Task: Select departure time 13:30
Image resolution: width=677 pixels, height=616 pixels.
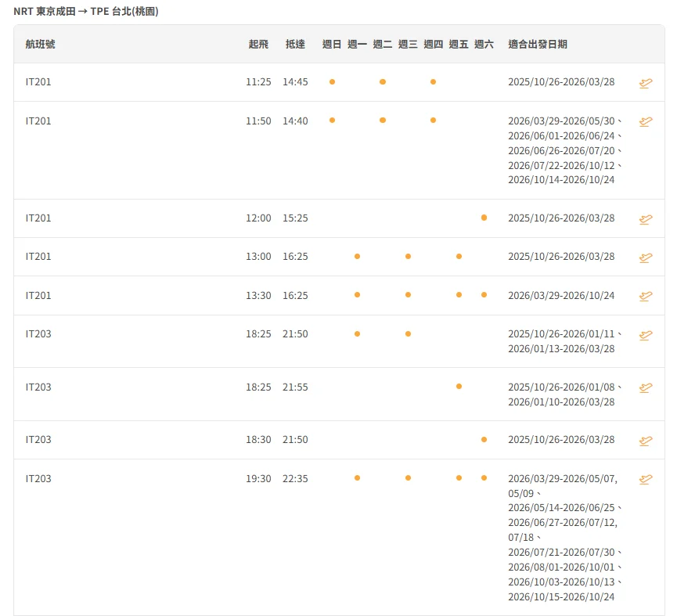Action: (258, 295)
